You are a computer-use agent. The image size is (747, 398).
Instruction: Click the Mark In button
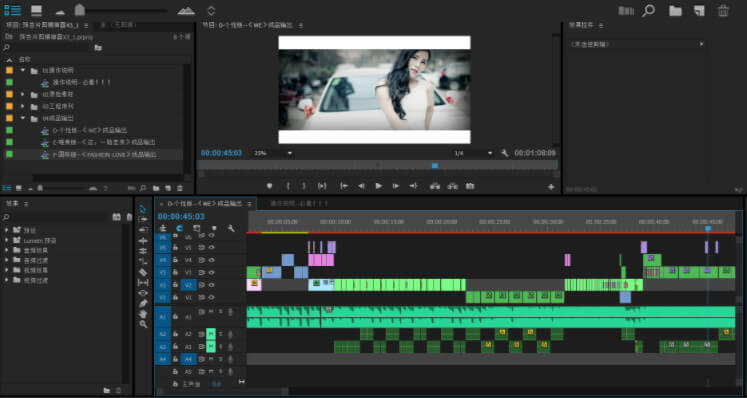(x=288, y=186)
